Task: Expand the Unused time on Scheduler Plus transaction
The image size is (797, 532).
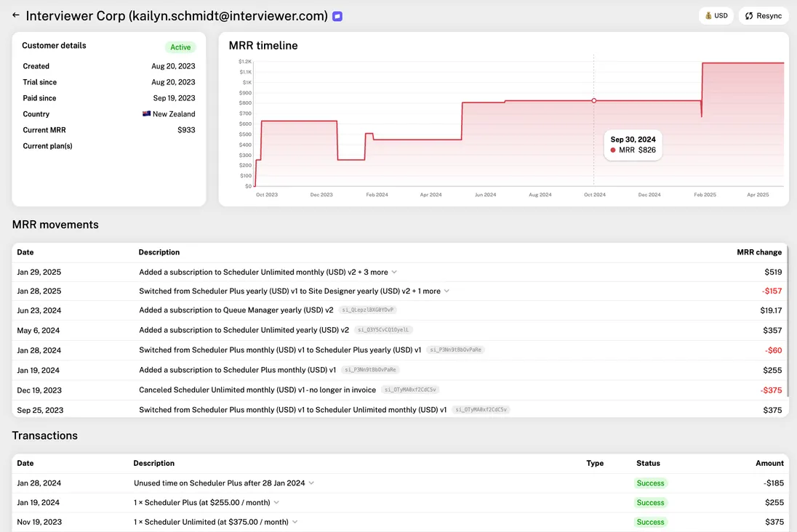Action: (311, 483)
